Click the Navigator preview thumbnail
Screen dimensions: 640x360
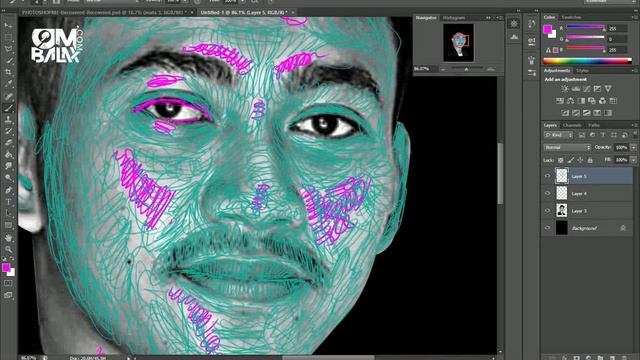(459, 42)
